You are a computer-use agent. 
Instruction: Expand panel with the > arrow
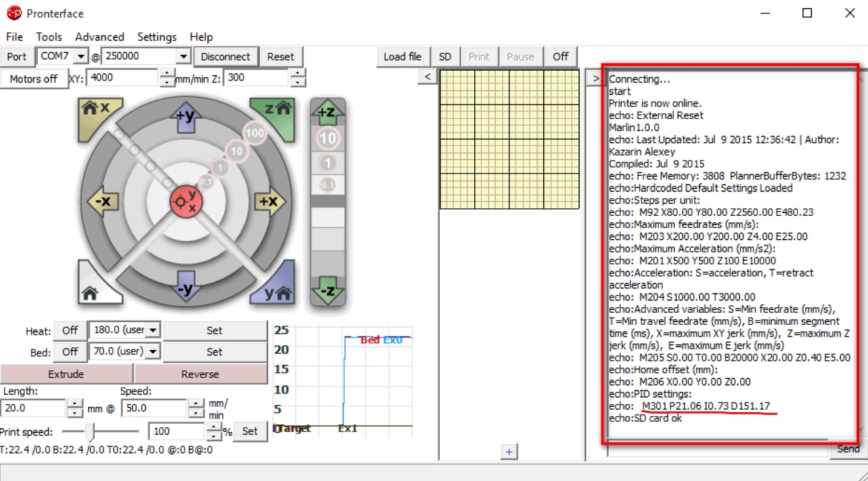[x=595, y=79]
